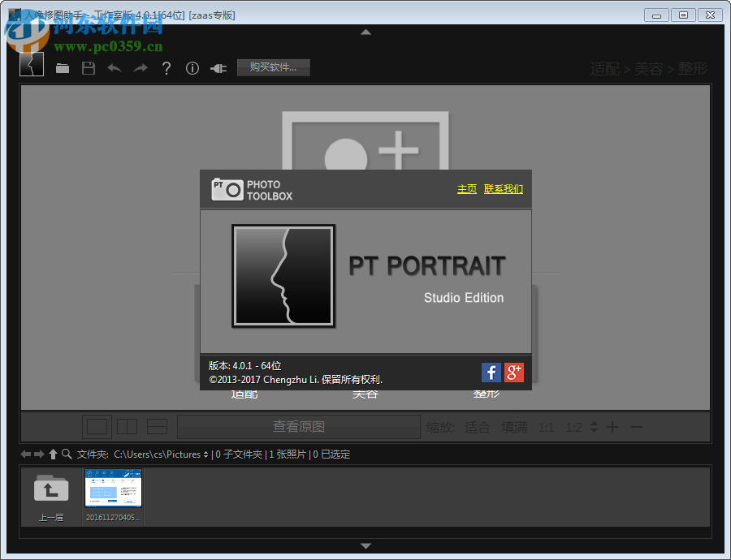Toggle side-by-side comparison view

coord(127,426)
